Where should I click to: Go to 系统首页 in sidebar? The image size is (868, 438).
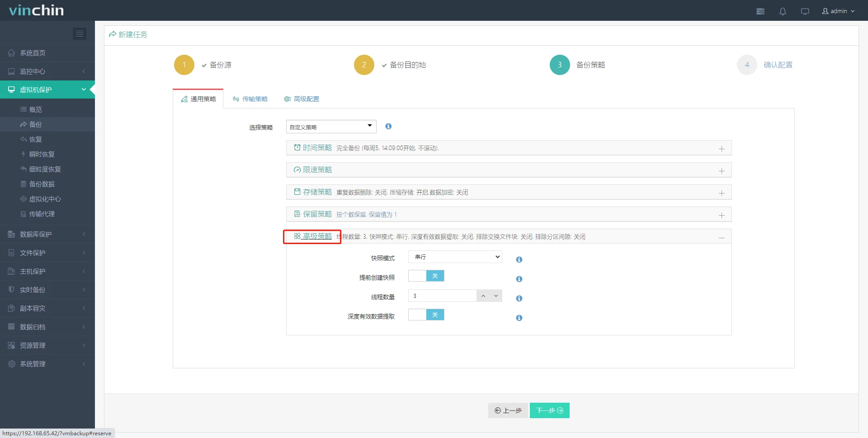coord(47,53)
